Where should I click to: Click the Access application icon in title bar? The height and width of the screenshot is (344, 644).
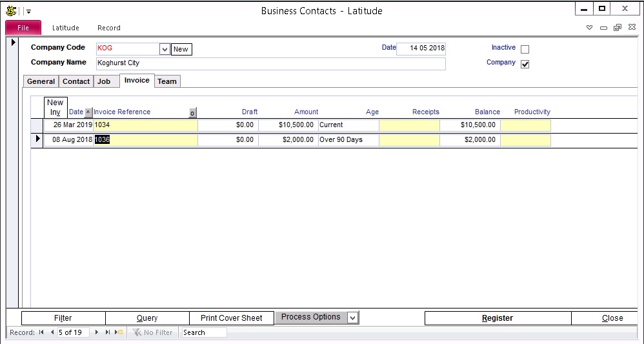pos(11,11)
